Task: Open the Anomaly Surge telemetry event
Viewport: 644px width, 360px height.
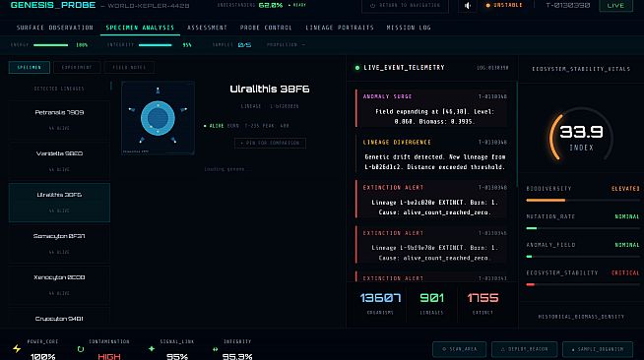Action: 431,108
